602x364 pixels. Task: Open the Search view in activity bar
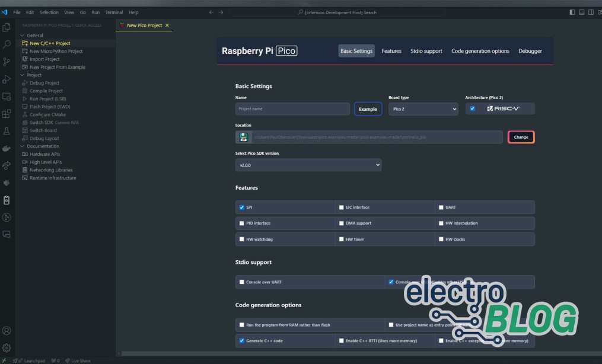pyautogui.click(x=7, y=44)
